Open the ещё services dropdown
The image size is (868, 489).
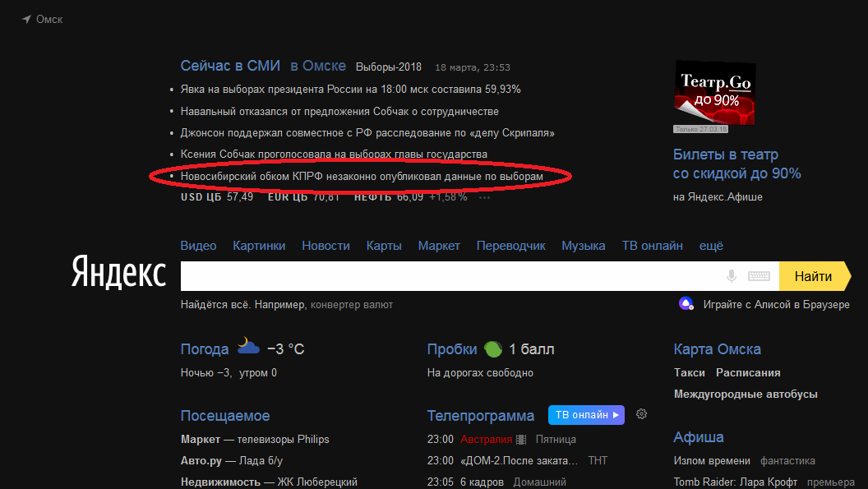click(711, 246)
